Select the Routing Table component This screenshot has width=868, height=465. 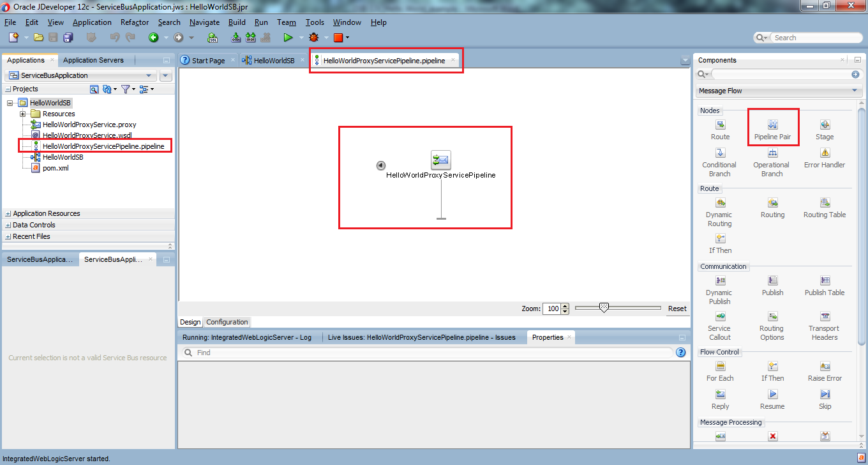pyautogui.click(x=825, y=208)
